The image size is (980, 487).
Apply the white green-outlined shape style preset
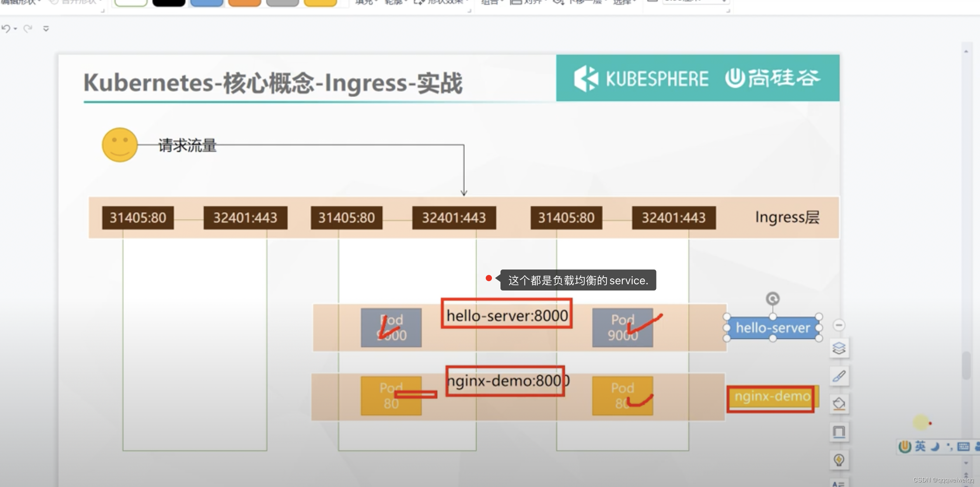click(131, 3)
